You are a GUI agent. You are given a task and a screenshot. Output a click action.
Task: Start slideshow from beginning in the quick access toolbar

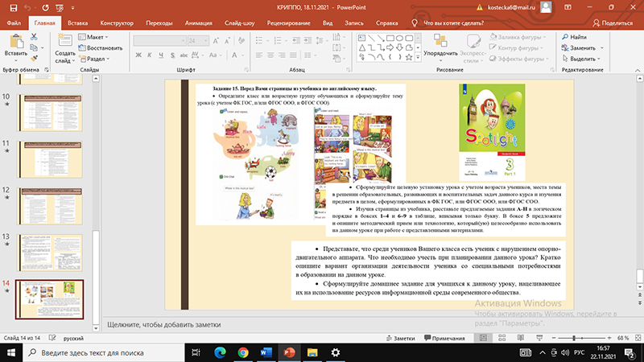coord(60,8)
